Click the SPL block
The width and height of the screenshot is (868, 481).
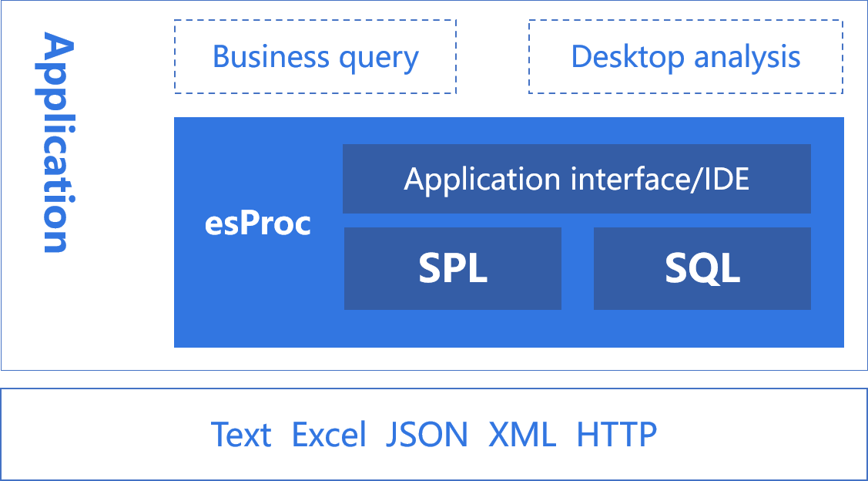tap(453, 269)
